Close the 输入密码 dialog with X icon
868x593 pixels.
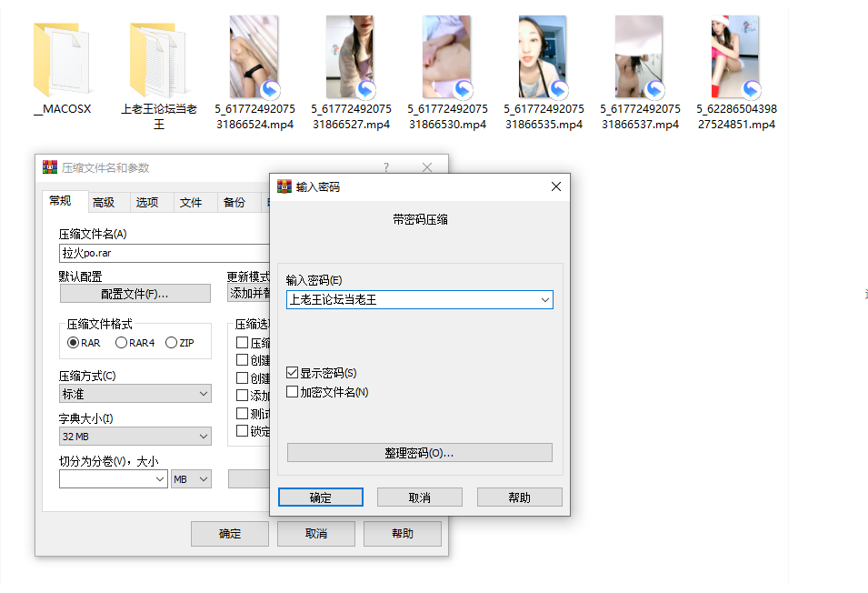(556, 186)
